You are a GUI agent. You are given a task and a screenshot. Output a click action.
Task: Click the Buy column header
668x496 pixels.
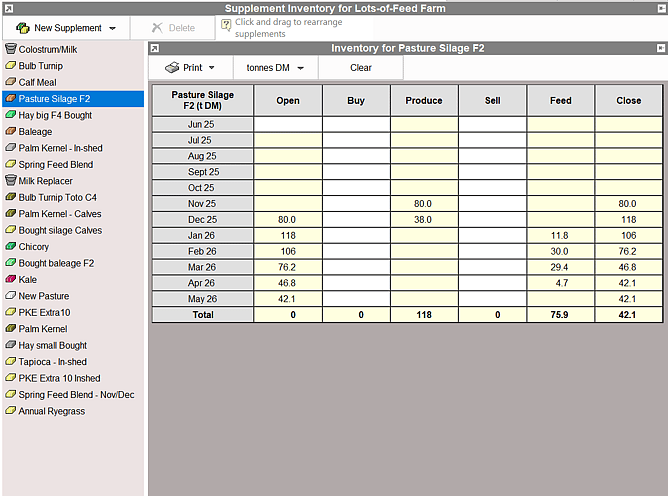coord(356,101)
